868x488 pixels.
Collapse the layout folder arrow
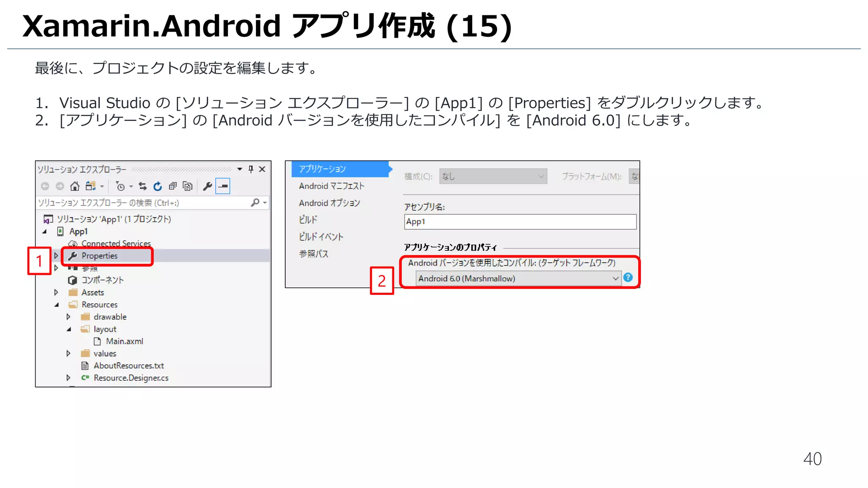click(69, 329)
